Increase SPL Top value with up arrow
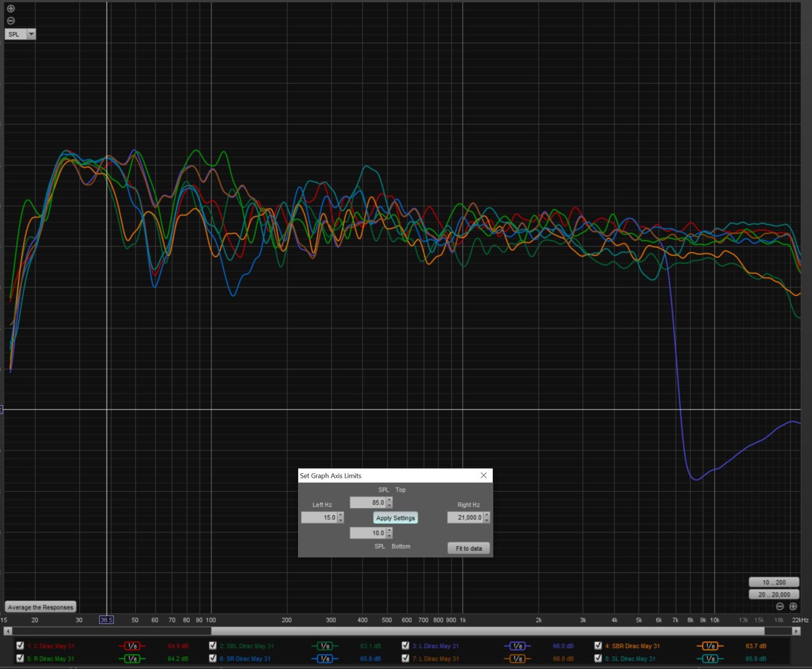The image size is (812, 669). [x=389, y=500]
